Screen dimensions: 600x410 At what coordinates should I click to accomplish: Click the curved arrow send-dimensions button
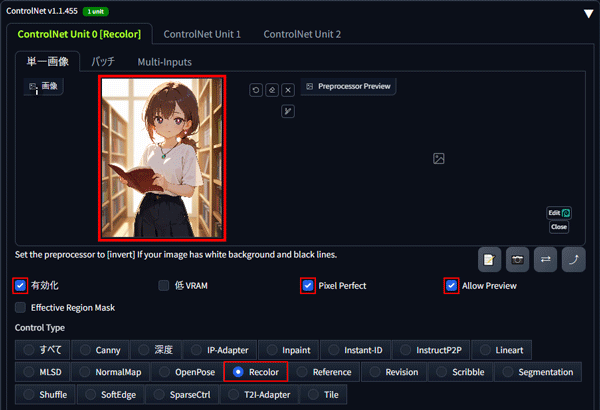point(574,260)
